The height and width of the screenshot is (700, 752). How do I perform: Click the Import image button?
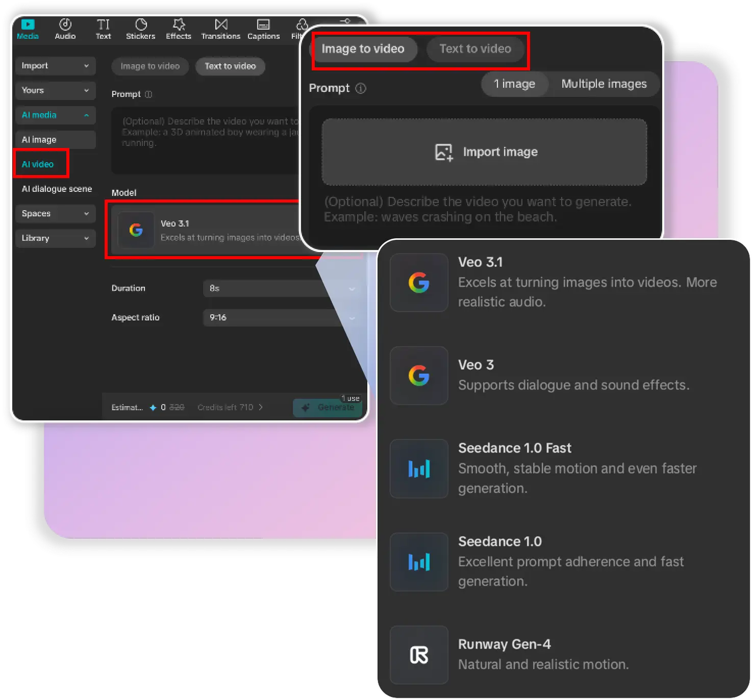[484, 152]
